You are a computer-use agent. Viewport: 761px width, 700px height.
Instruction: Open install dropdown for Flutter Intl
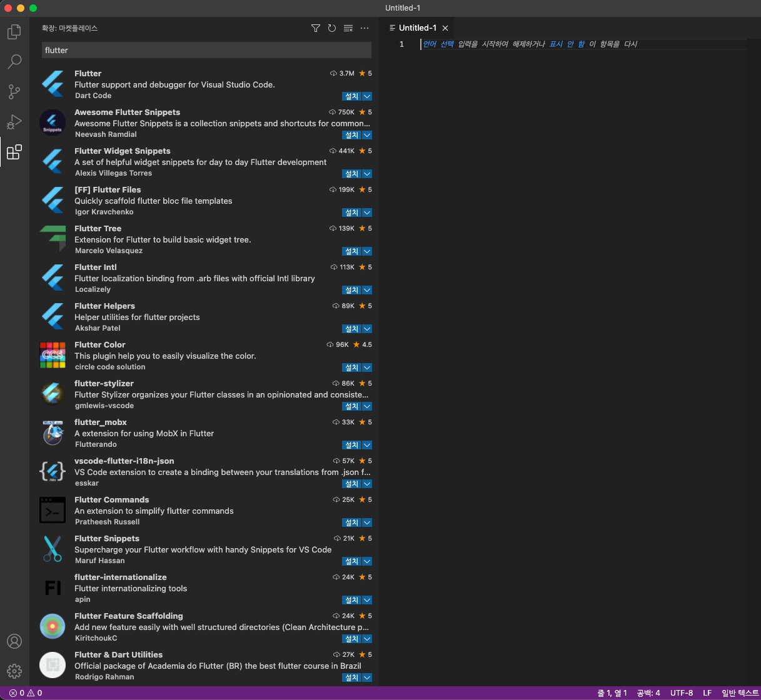pos(367,290)
